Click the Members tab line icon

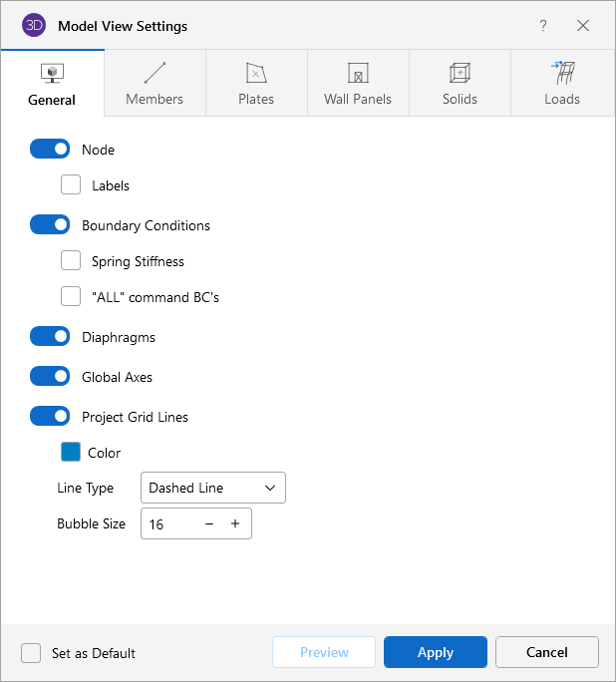154,73
